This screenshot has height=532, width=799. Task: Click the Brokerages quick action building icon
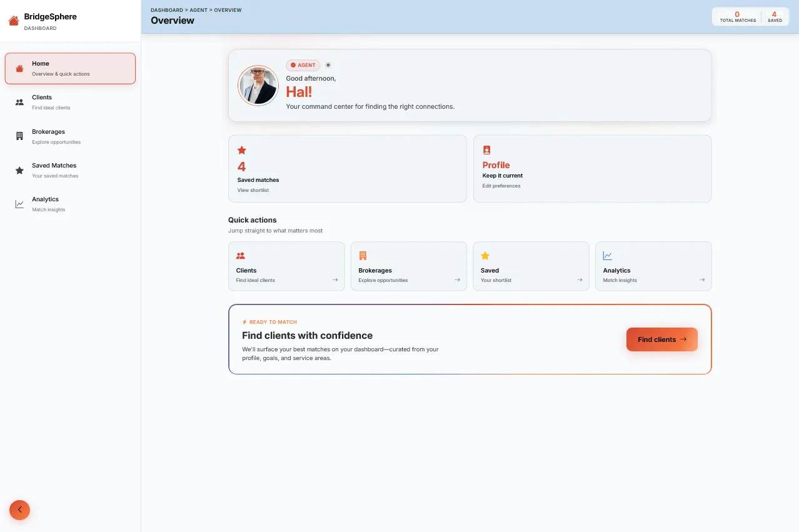tap(363, 256)
